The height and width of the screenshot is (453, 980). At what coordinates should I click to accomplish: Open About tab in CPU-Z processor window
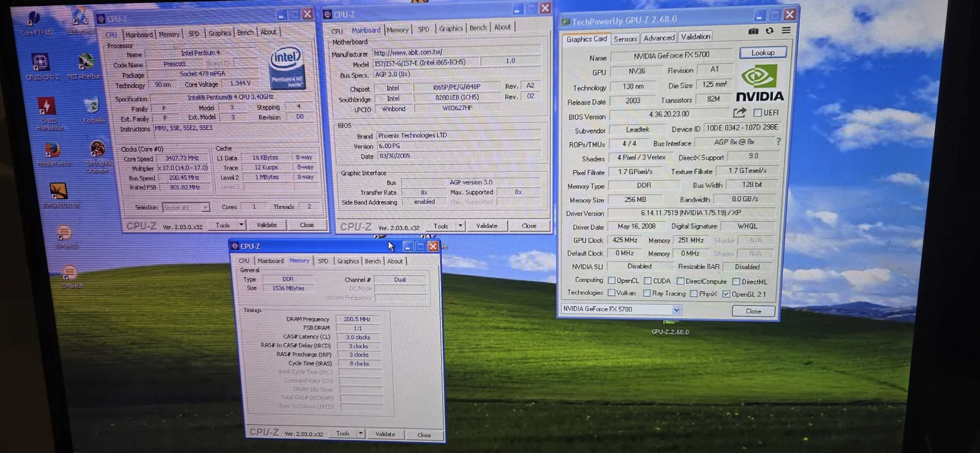(268, 32)
